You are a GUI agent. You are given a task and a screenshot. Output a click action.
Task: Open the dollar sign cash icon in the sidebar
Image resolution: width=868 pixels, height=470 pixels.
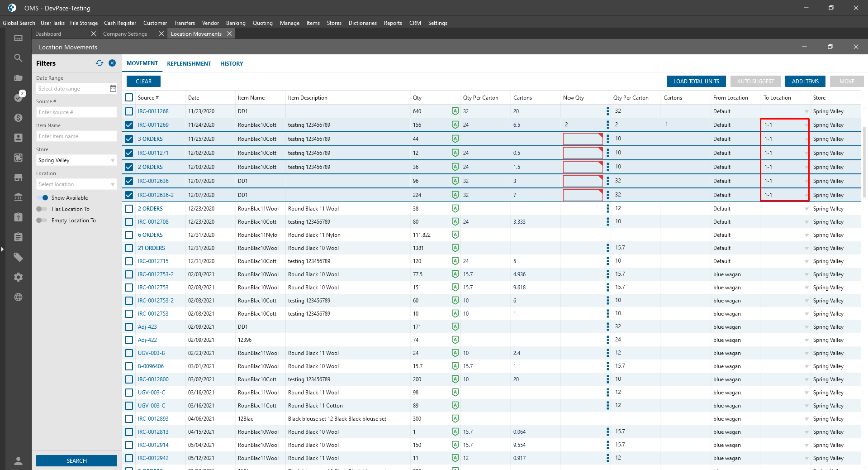tap(18, 118)
